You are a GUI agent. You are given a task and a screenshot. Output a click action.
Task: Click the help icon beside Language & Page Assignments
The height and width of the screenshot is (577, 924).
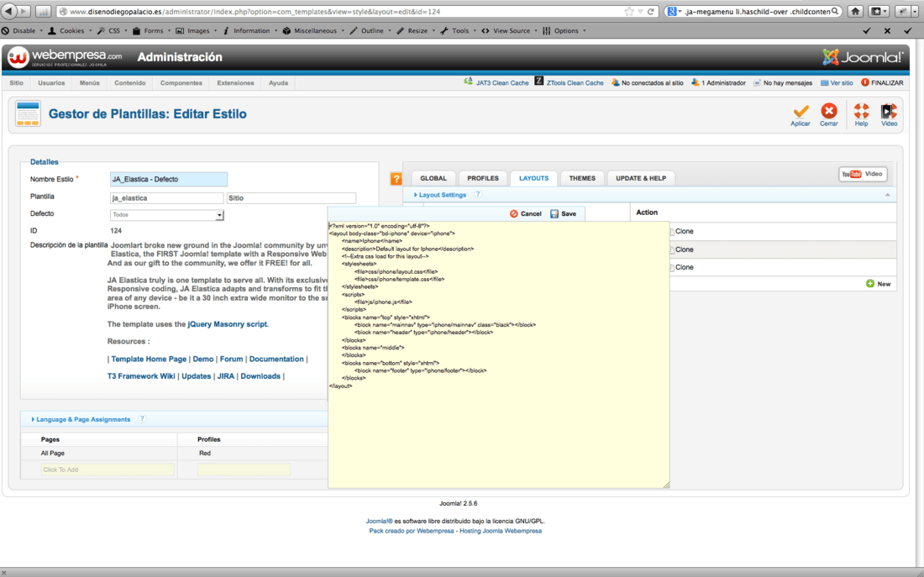[x=142, y=419]
